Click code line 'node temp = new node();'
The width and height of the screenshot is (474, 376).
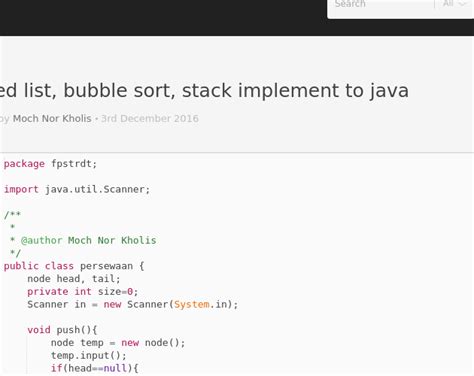pos(118,343)
